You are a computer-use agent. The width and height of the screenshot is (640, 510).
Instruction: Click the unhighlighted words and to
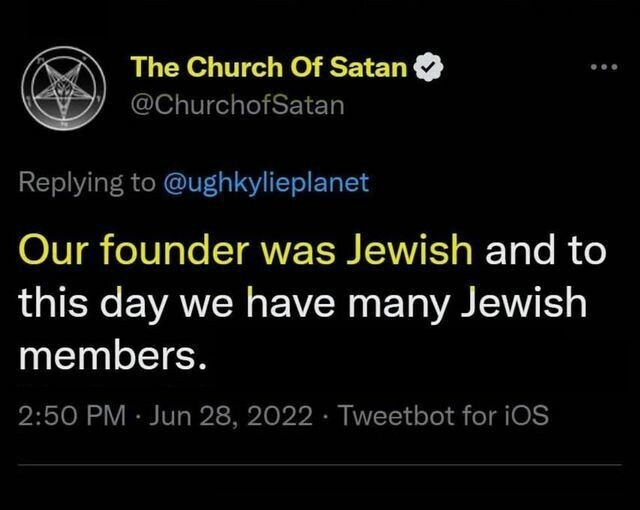pos(546,250)
